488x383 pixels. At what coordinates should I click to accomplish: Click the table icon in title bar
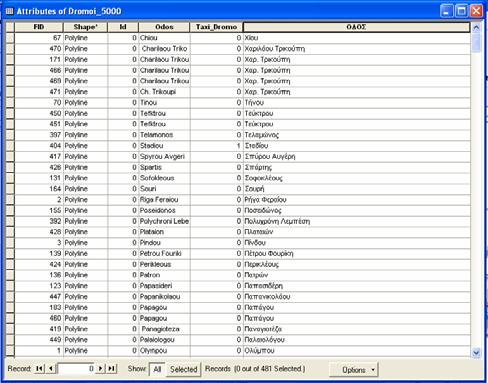click(9, 11)
